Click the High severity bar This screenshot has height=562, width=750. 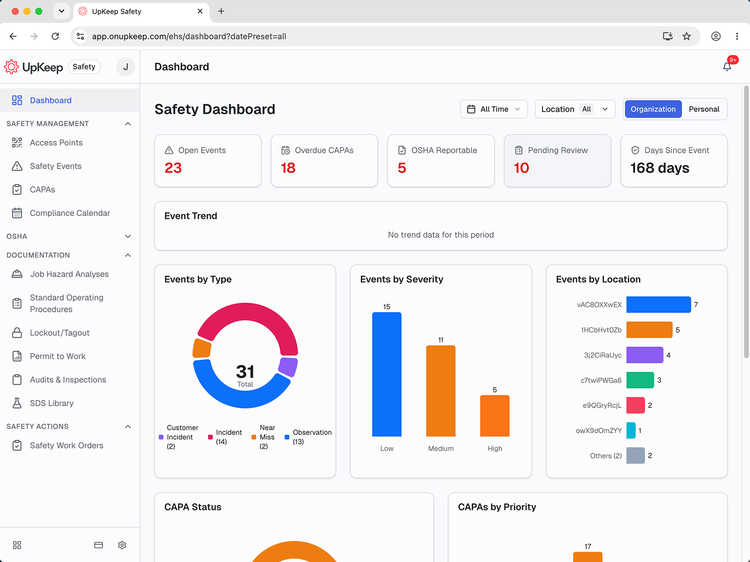495,416
